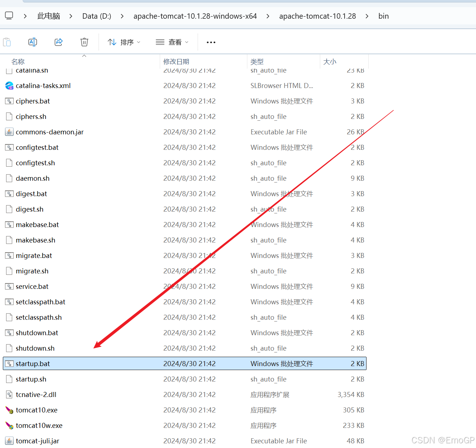Click file name migrate.bat
The height and width of the screenshot is (448, 476).
click(34, 255)
